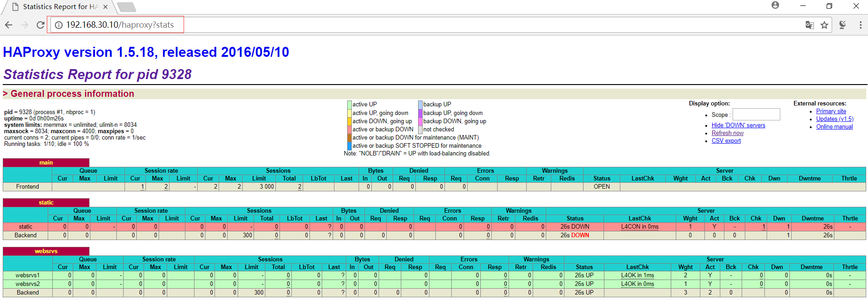Click 'HAProxy version 1.5.18' heading
This screenshot has width=868, height=300.
tap(146, 52)
